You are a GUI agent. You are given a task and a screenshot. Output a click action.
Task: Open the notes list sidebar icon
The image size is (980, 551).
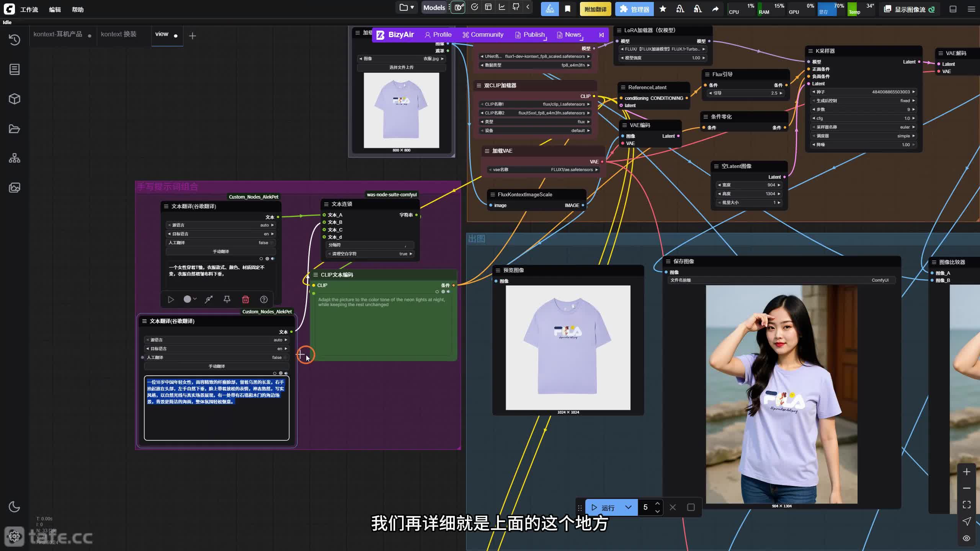click(14, 69)
